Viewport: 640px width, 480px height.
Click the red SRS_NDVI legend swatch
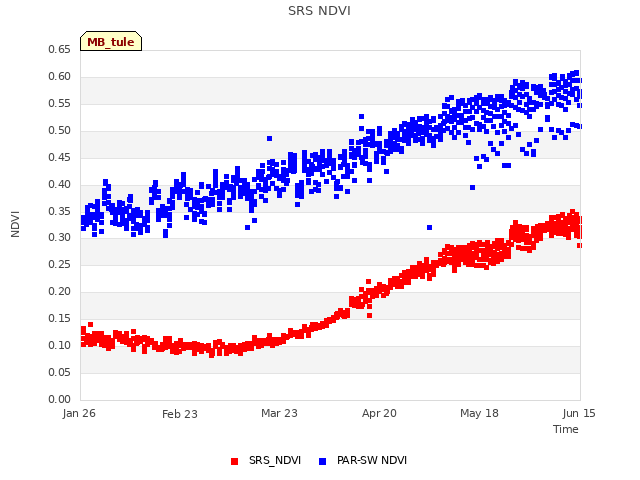click(x=234, y=461)
